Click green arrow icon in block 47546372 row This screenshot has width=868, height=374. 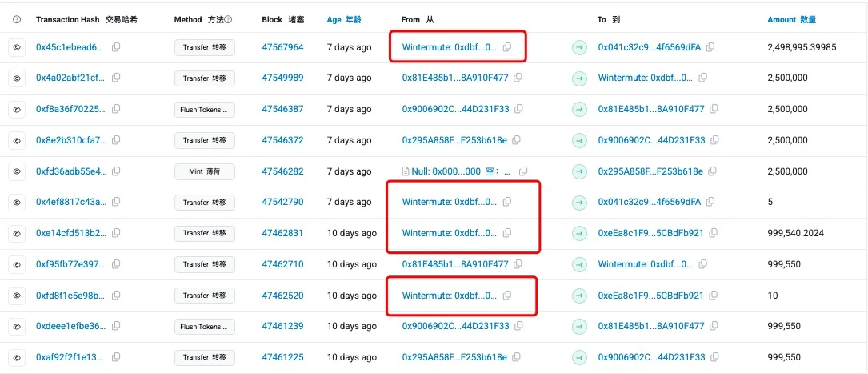(x=579, y=140)
